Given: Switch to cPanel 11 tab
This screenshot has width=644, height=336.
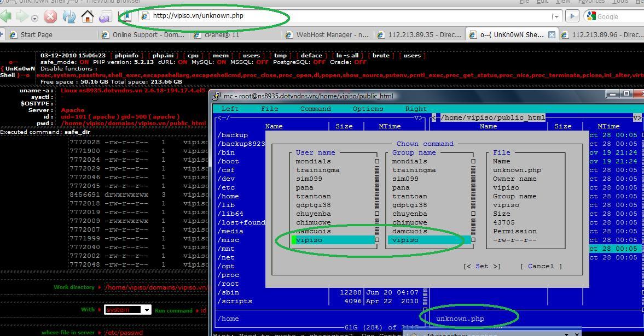Looking at the screenshot, I should (236, 35).
